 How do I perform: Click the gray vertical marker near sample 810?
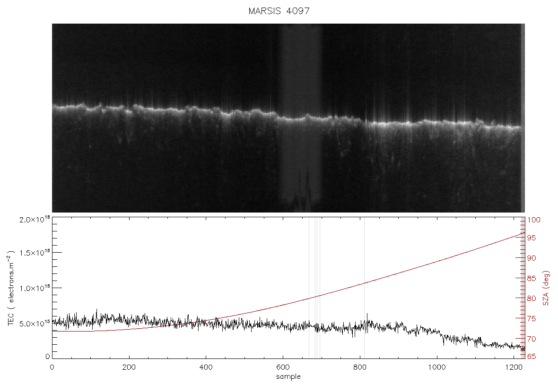coord(364,288)
